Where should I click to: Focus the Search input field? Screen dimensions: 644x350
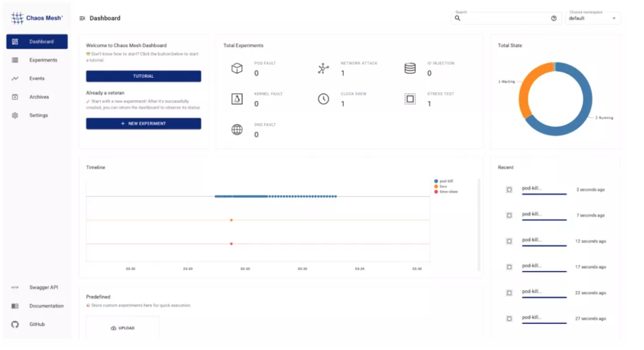pyautogui.click(x=506, y=19)
